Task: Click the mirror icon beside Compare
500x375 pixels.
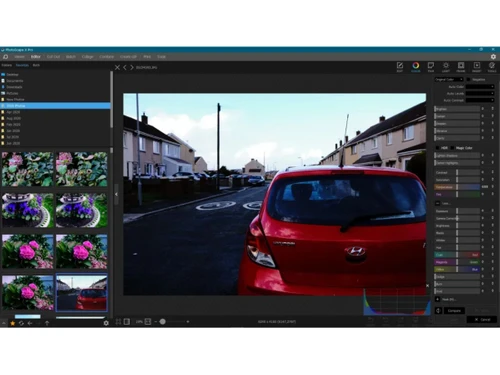Action: tap(438, 310)
